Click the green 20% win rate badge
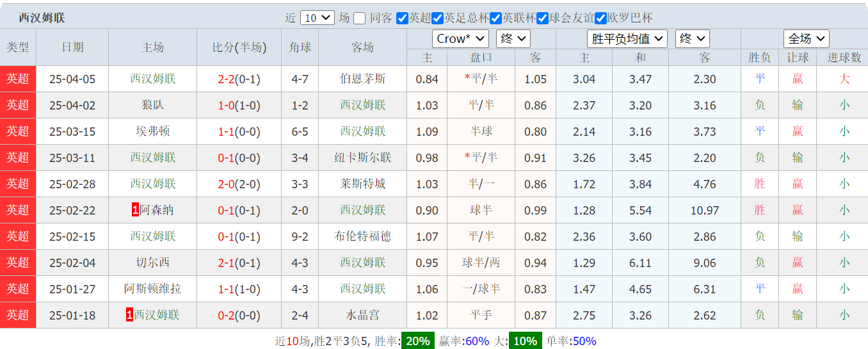Screen dimensions: 868x349 click(418, 341)
